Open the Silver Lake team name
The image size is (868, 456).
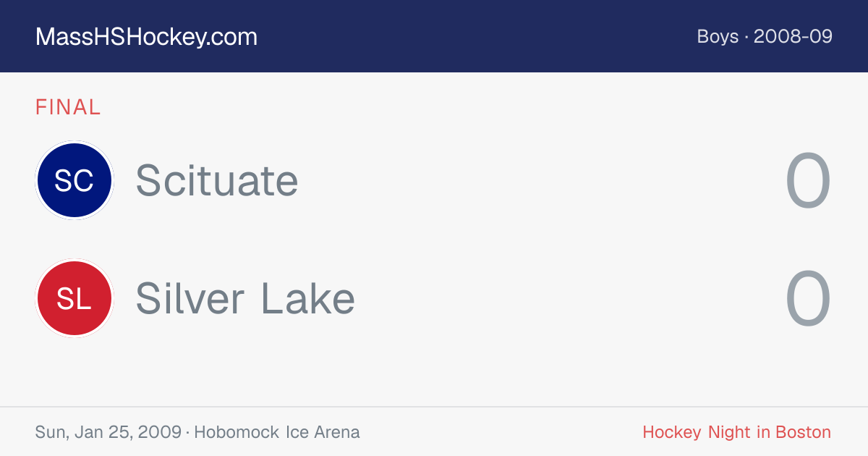click(x=245, y=298)
